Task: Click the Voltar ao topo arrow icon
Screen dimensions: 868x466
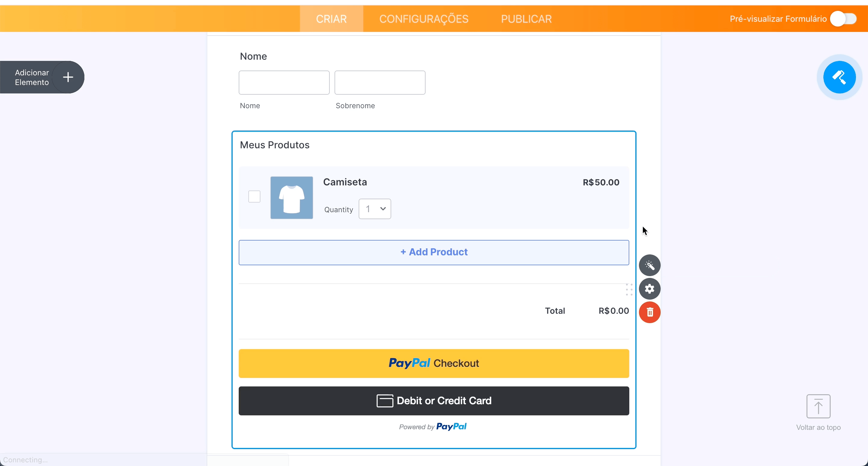Action: tap(818, 406)
